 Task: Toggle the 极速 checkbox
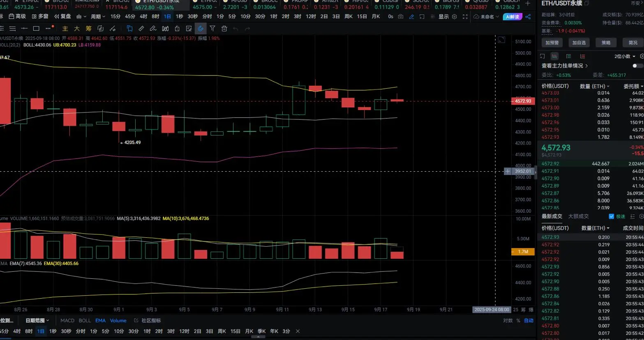click(611, 216)
